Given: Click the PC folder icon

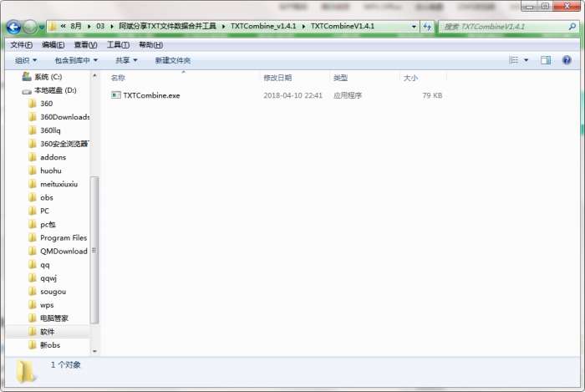Looking at the screenshot, I should click(x=33, y=211).
